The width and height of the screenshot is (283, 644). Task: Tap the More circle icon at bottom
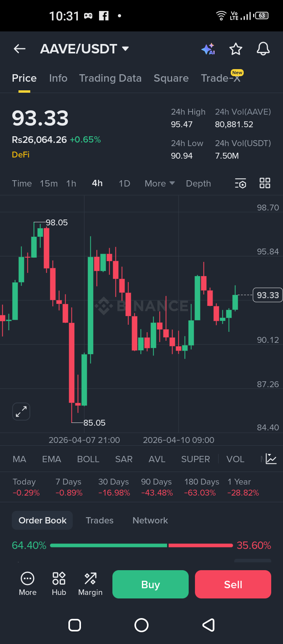28,584
